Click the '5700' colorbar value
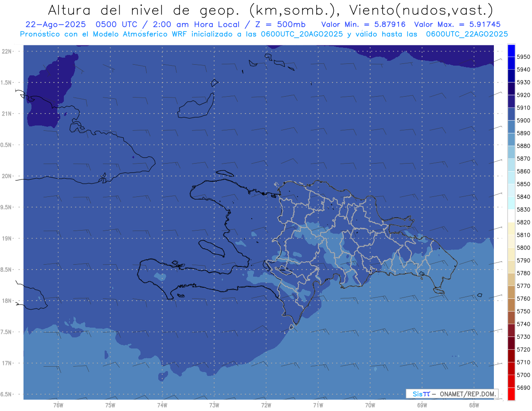532x411 pixels. [x=523, y=375]
